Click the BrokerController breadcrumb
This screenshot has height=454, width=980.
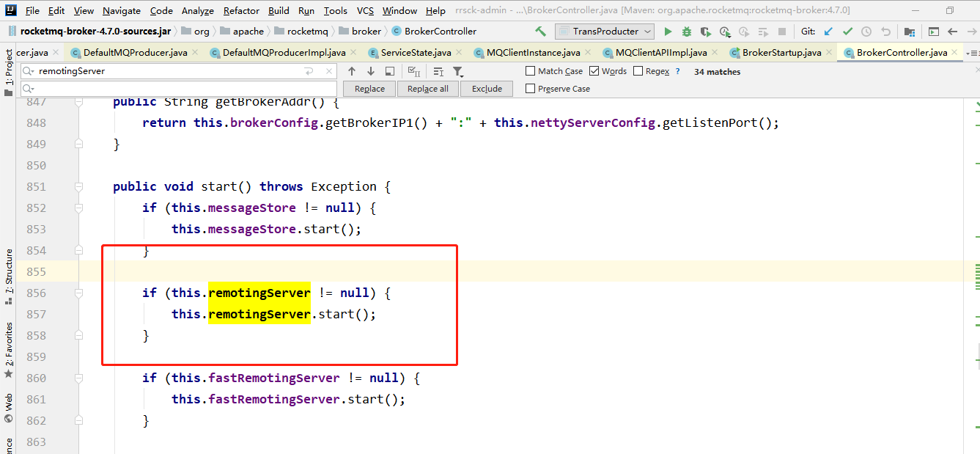pyautogui.click(x=434, y=32)
